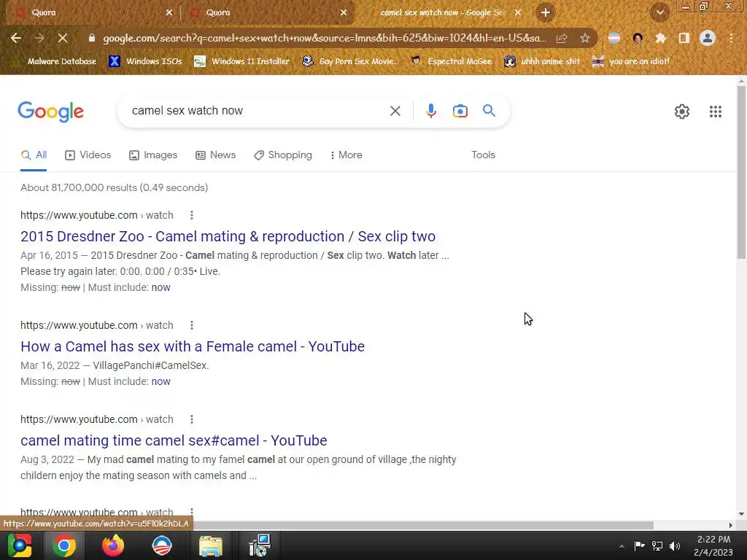This screenshot has height=560, width=747.
Task: Click the vertical scrollbar thumb
Action: coord(741,173)
